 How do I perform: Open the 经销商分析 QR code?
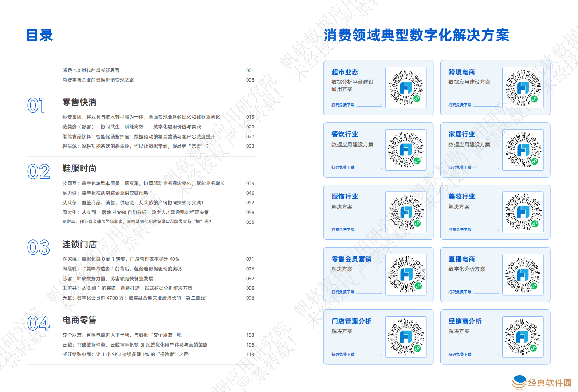pyautogui.click(x=523, y=337)
